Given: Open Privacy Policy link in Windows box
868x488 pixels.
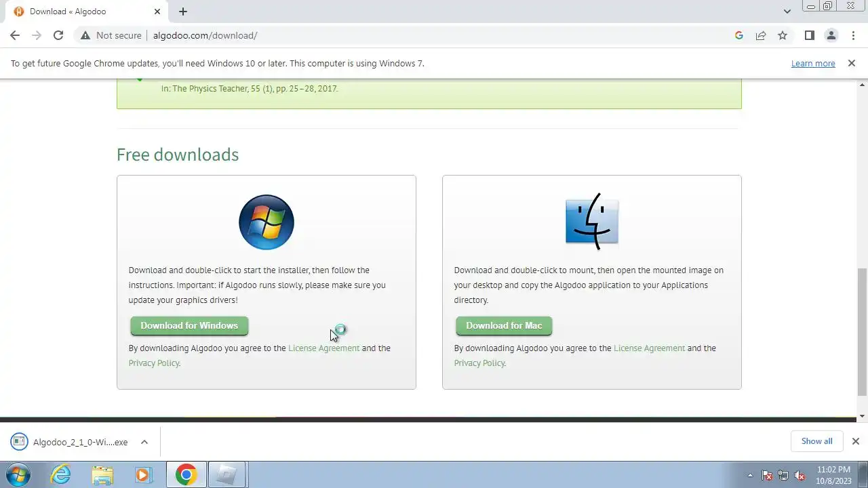Looking at the screenshot, I should pyautogui.click(x=154, y=363).
